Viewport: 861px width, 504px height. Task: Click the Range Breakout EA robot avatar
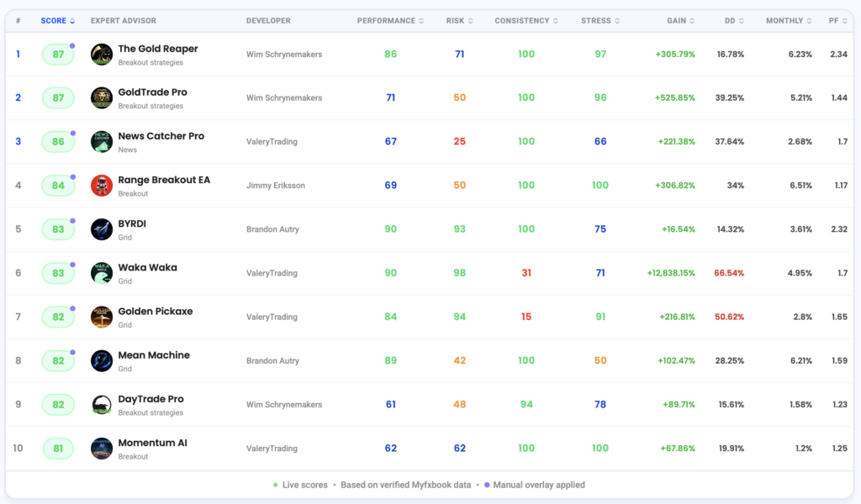(x=102, y=186)
